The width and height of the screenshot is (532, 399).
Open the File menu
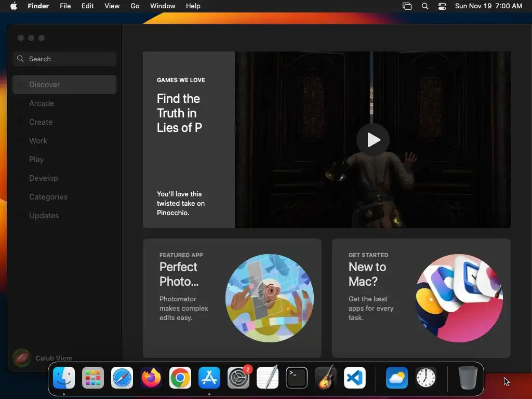click(x=65, y=6)
